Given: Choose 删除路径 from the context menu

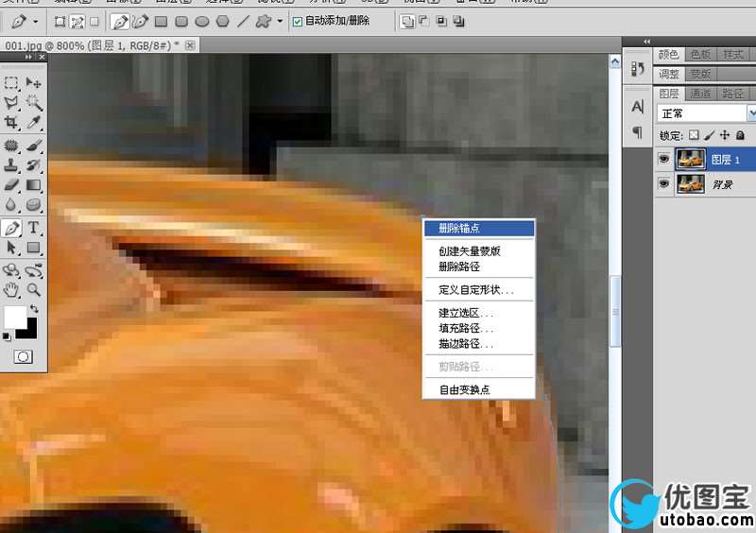Looking at the screenshot, I should click(x=479, y=266).
